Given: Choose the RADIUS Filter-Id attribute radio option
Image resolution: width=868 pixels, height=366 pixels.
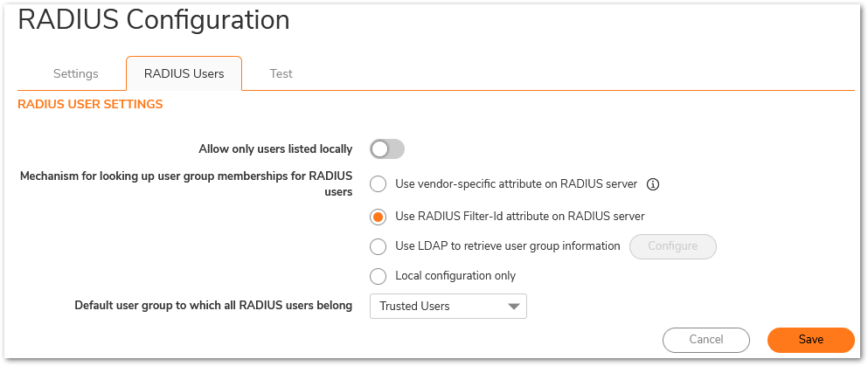Looking at the screenshot, I should 378,217.
